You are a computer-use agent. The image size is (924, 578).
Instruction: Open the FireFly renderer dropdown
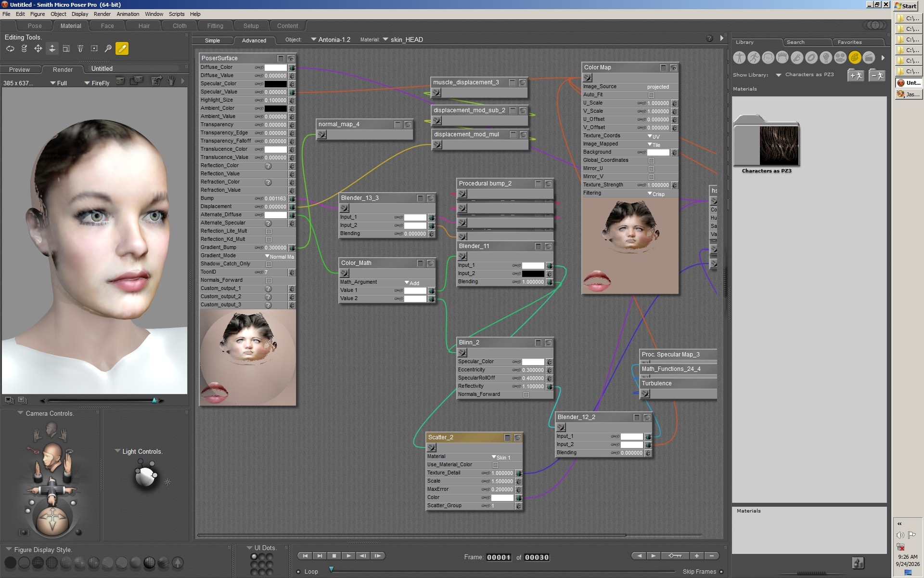click(97, 83)
